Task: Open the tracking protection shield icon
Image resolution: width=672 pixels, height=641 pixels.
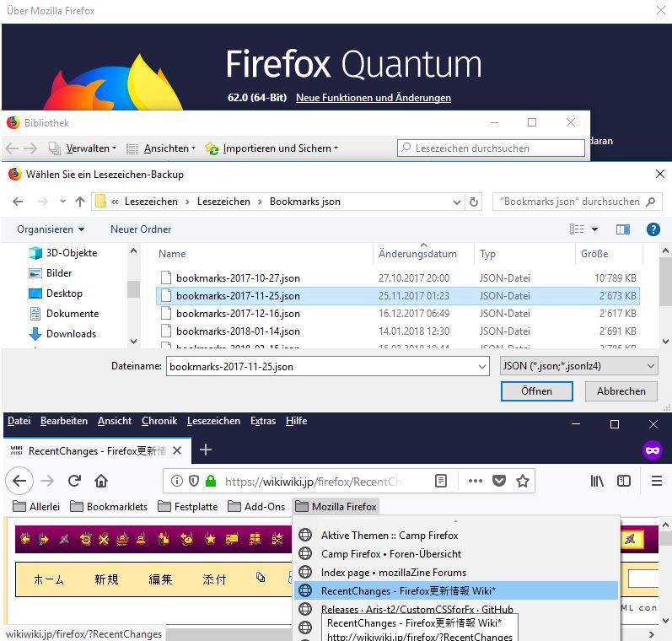Action: pyautogui.click(x=194, y=481)
